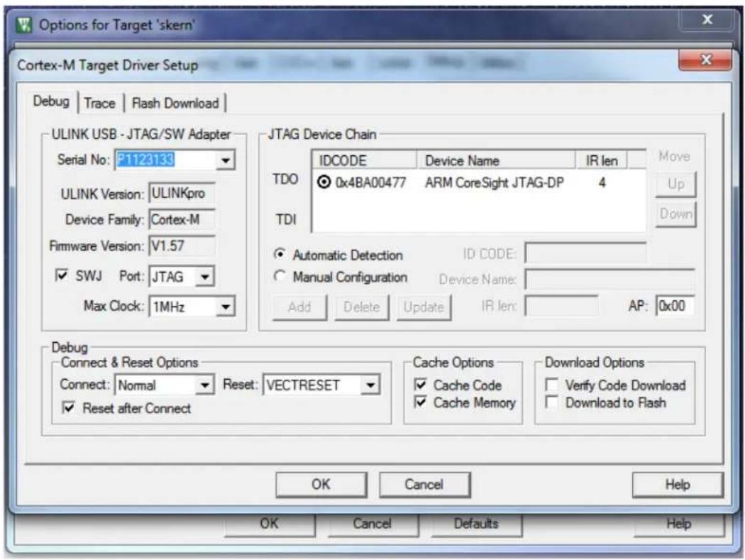Open the Reset VECTRESET dropdown
This screenshot has height=560, width=745.
pyautogui.click(x=370, y=385)
